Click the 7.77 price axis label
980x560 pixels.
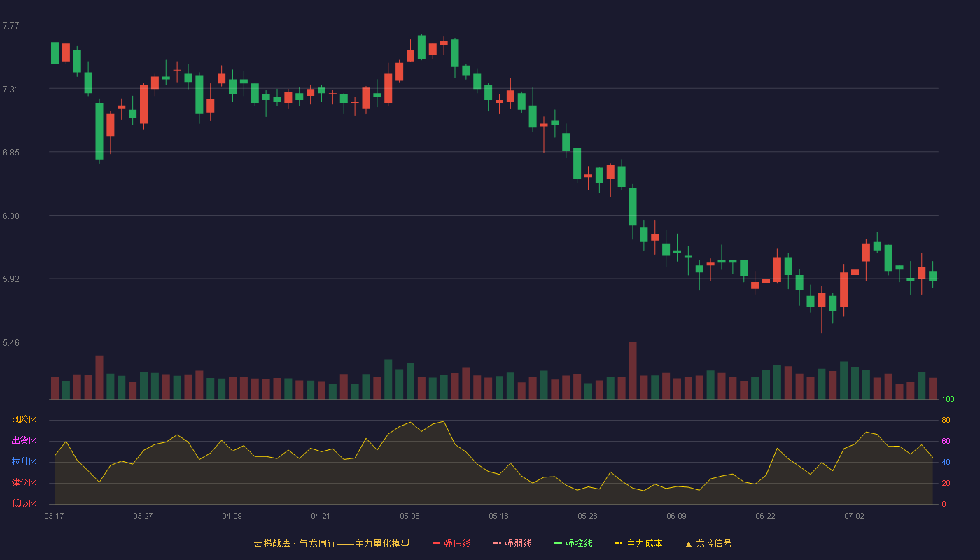click(x=11, y=26)
